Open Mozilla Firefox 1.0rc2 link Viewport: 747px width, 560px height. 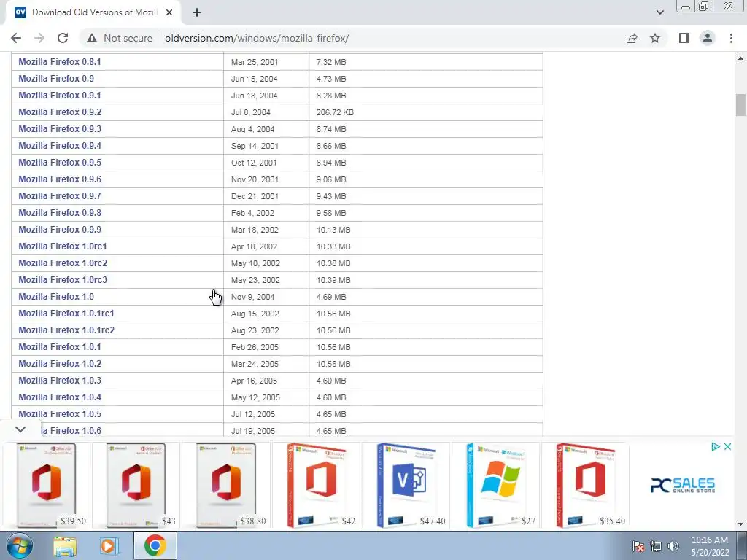click(x=63, y=262)
